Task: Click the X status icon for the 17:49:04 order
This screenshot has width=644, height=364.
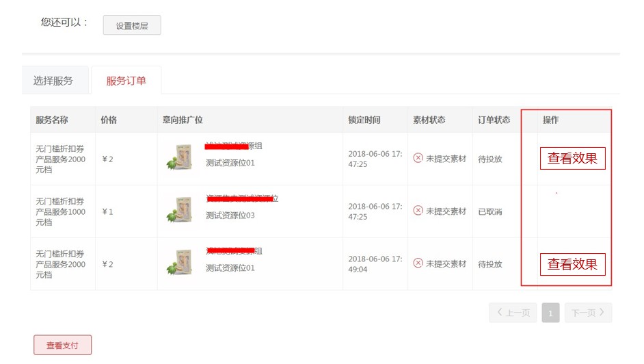Action: [x=418, y=264]
